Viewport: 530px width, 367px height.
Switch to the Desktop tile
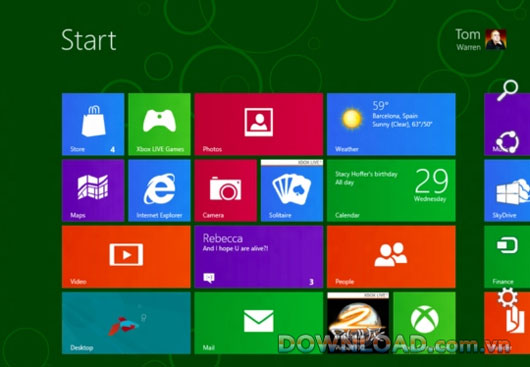(x=126, y=323)
